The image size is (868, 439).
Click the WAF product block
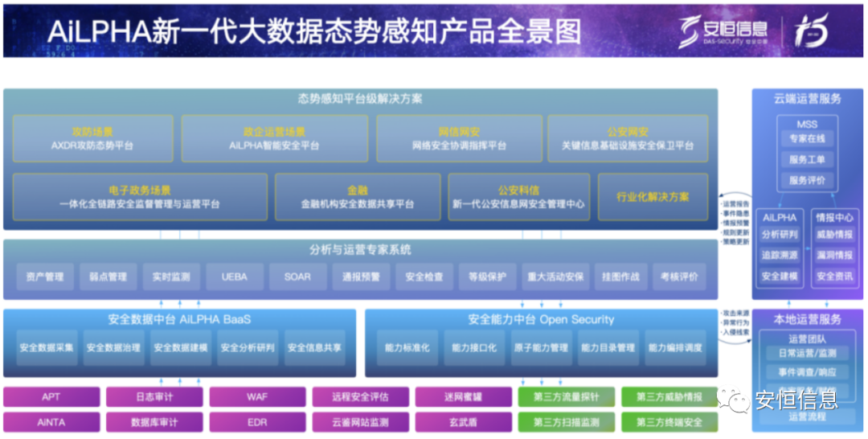(257, 397)
